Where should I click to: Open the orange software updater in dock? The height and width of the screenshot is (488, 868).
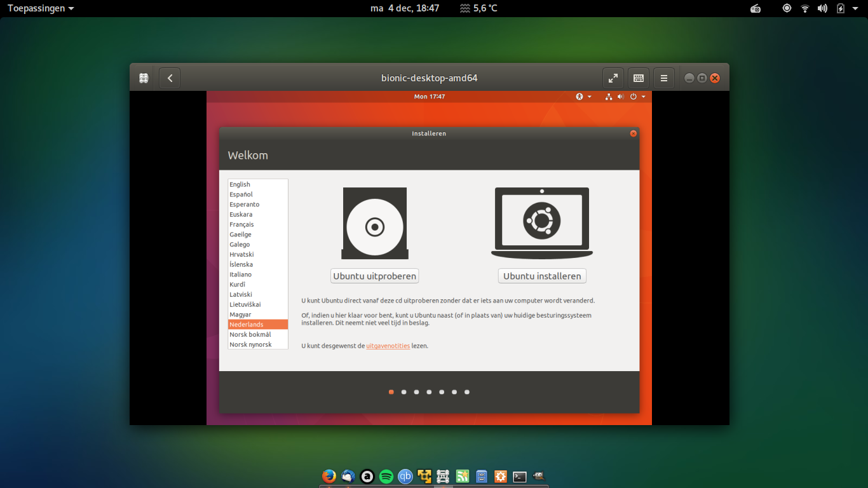point(501,476)
